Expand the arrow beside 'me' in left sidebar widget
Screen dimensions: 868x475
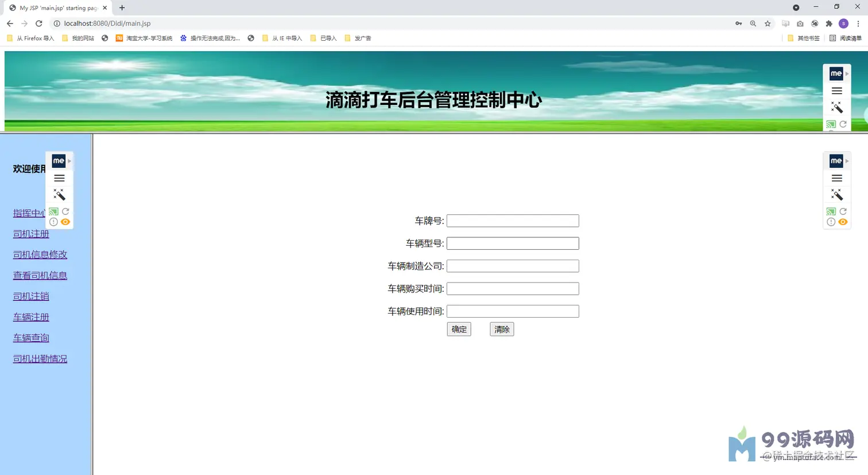point(69,161)
